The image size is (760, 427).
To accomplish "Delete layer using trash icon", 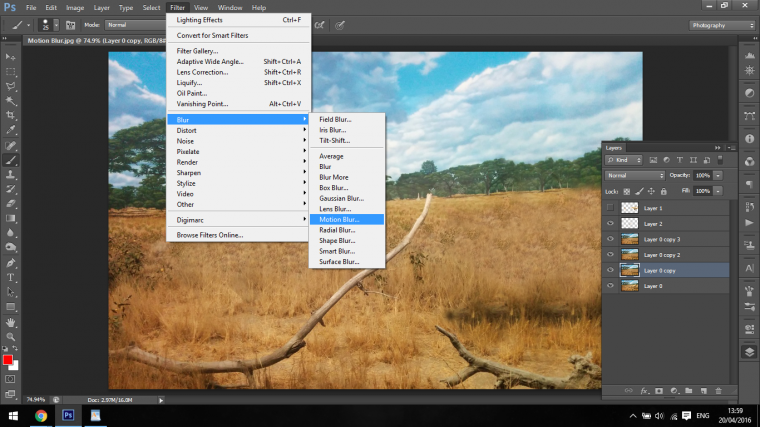I will [x=718, y=391].
